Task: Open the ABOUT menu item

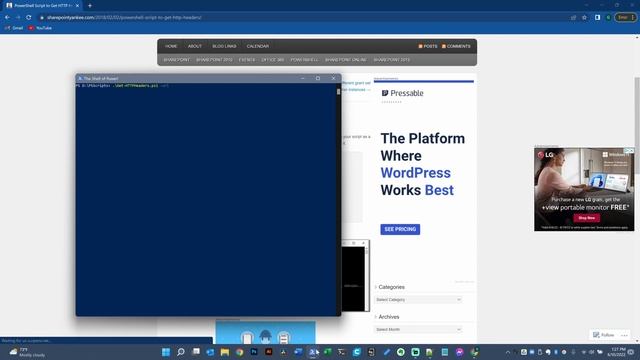Action: tap(195, 47)
